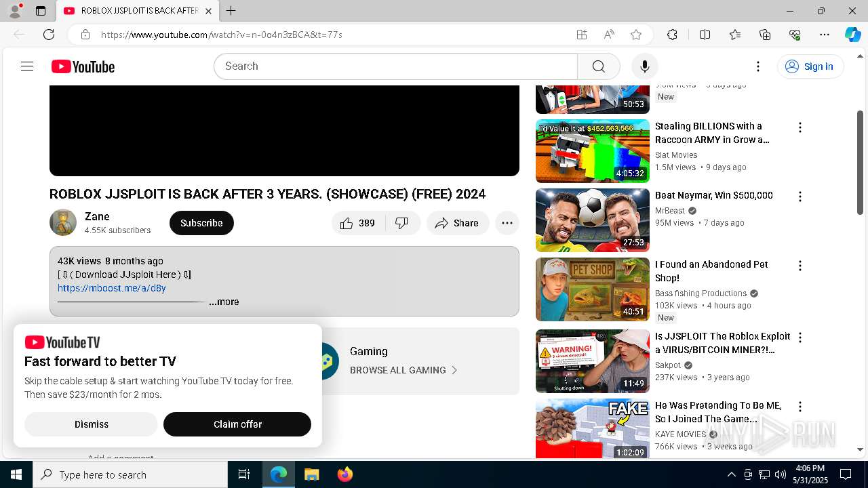Show hidden system tray icons
The image size is (868, 488).
tap(731, 474)
